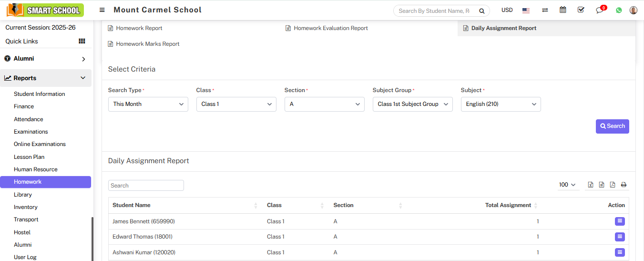644x261 pixels.
Task: Export the report as PDF
Action: 613,185
